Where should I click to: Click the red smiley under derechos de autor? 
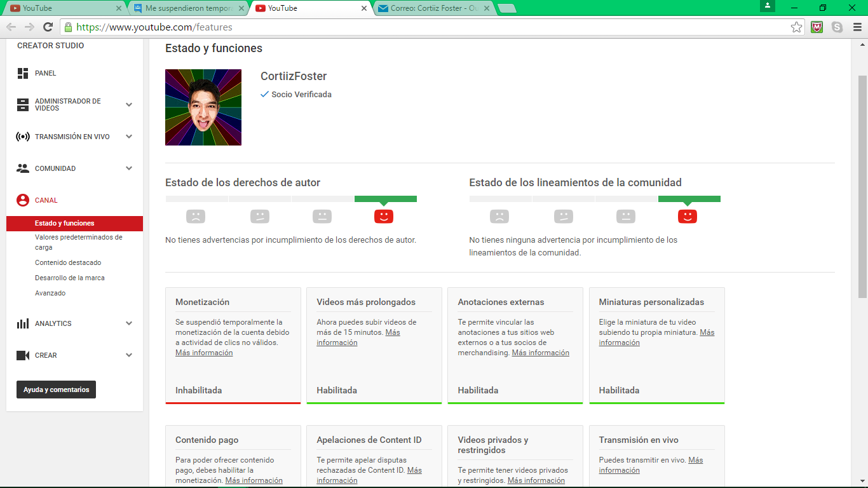[384, 217]
